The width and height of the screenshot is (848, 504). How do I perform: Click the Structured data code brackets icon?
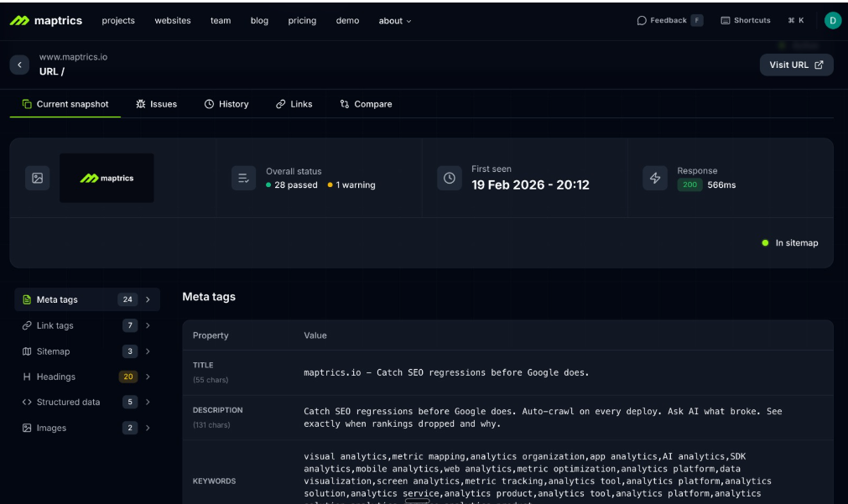pyautogui.click(x=27, y=403)
